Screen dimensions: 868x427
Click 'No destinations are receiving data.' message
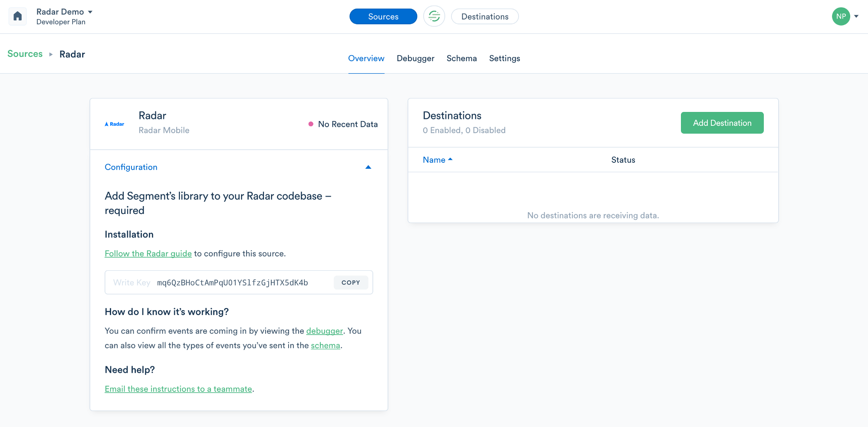point(593,215)
